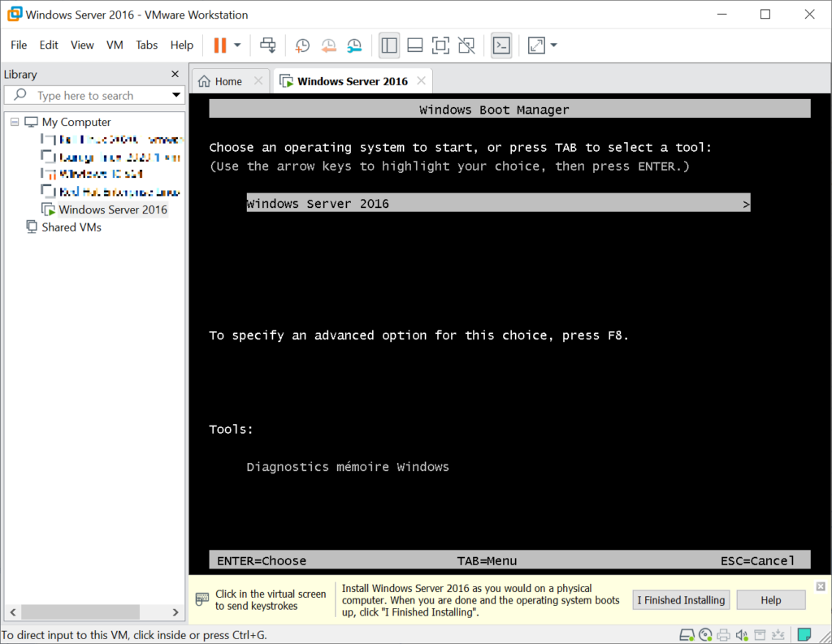Click the keyboard icon in the hint bar
Viewport: 832px width, 644px height.
pos(202,599)
